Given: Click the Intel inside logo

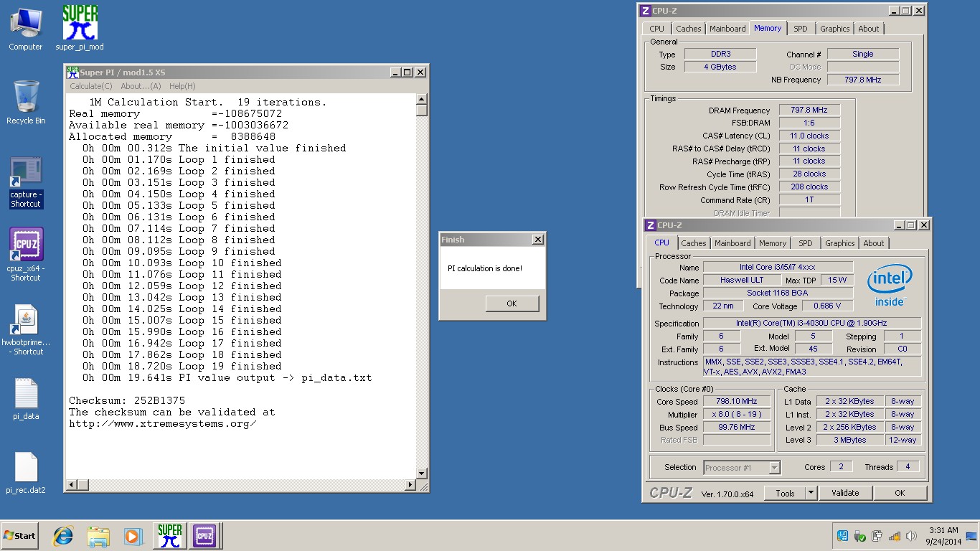Looking at the screenshot, I should tap(890, 285).
